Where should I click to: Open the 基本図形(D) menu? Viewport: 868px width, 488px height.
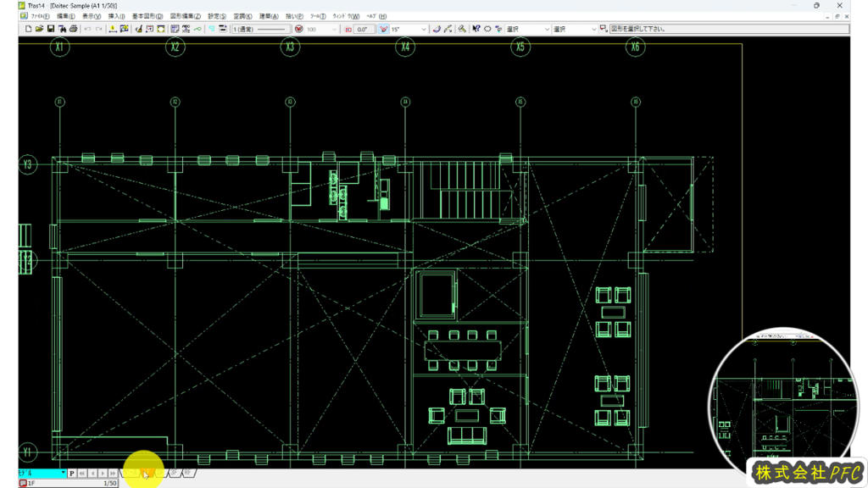tap(147, 16)
